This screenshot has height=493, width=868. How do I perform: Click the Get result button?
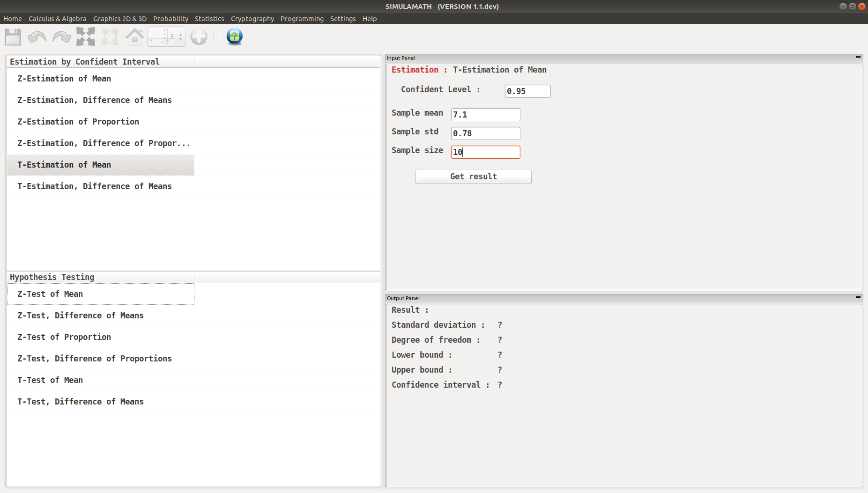473,177
